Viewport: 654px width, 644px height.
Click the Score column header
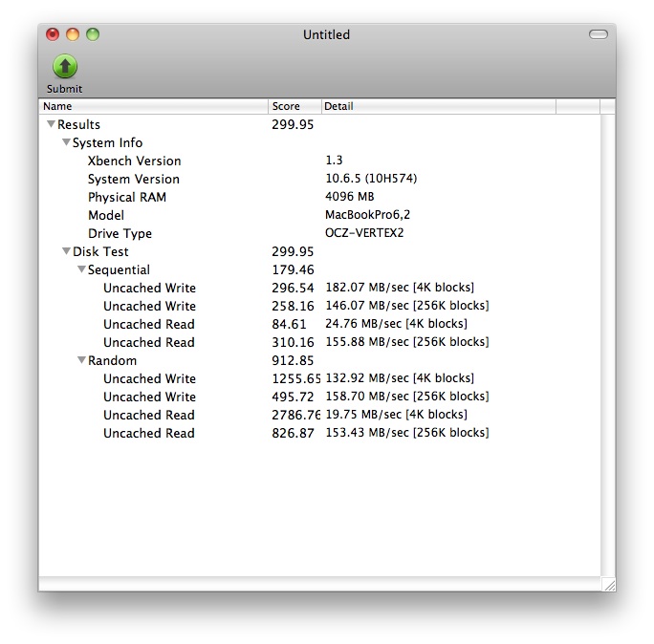pyautogui.click(x=294, y=106)
